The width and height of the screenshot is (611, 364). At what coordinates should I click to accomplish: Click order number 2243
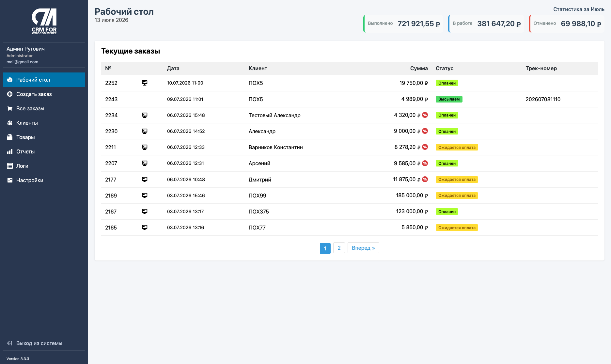point(111,99)
